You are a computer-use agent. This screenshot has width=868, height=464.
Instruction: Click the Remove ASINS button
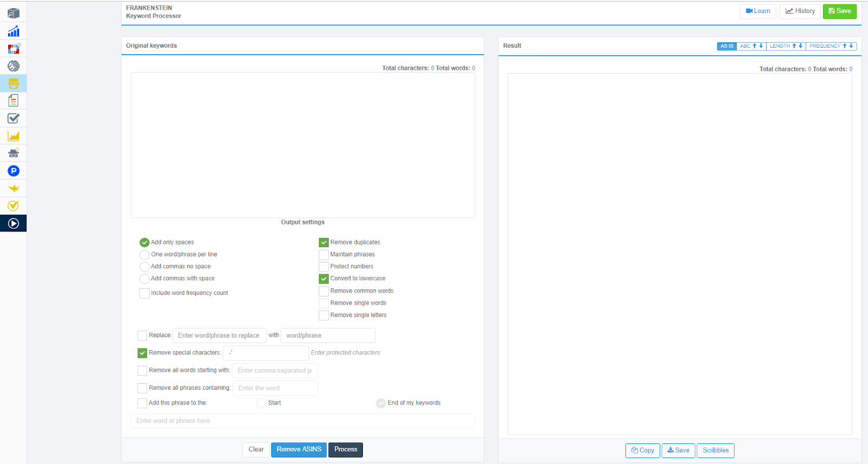pos(299,450)
